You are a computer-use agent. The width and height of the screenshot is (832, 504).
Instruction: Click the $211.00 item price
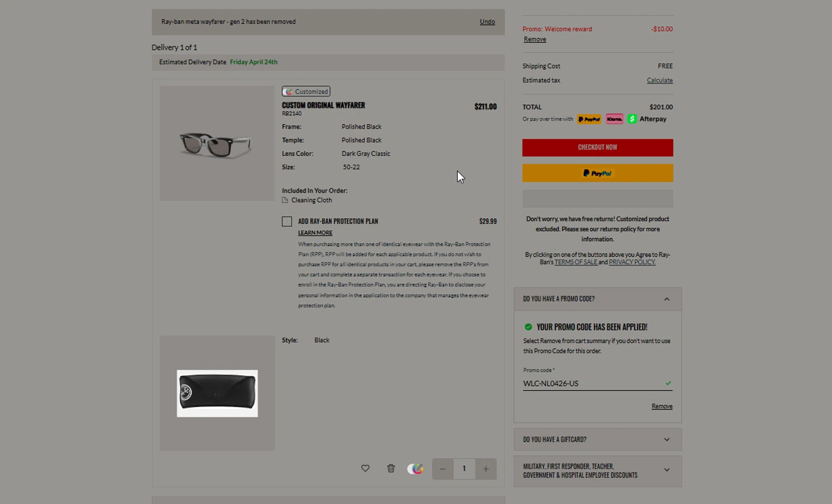pyautogui.click(x=485, y=106)
